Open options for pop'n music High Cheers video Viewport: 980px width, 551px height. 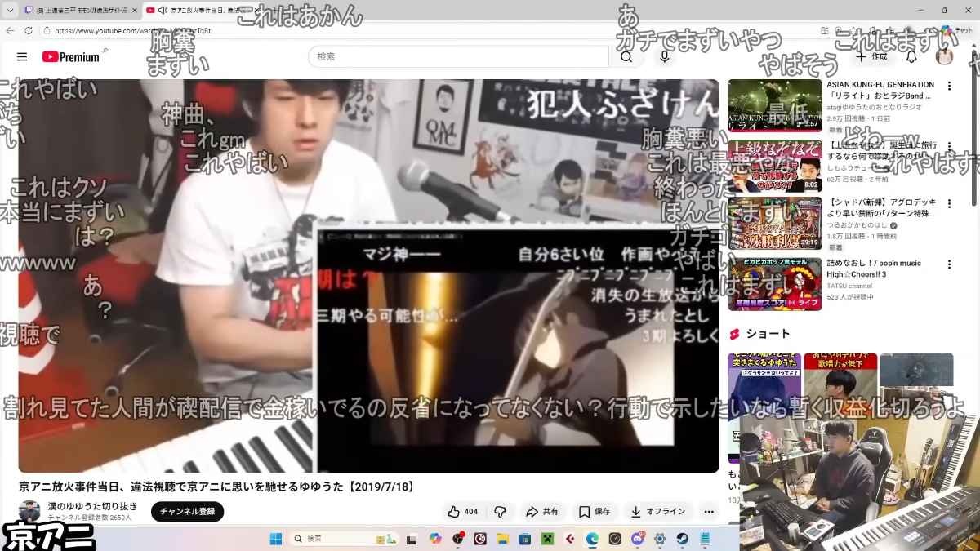click(949, 264)
